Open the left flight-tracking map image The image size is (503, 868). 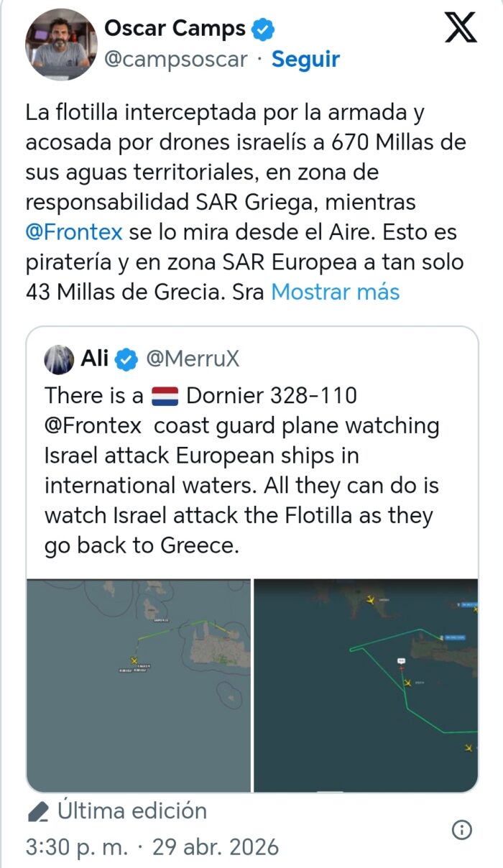point(139,685)
